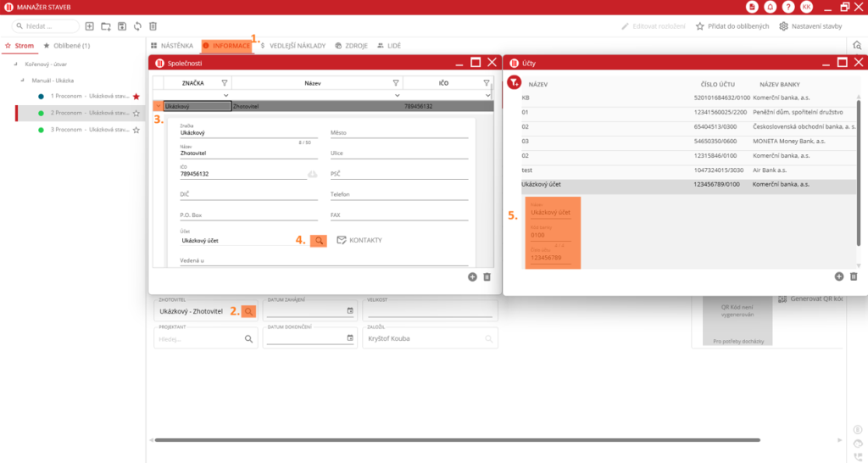Viewport: 868px width, 463px height.
Task: Click the red filter icon in Účty window
Action: 514,83
